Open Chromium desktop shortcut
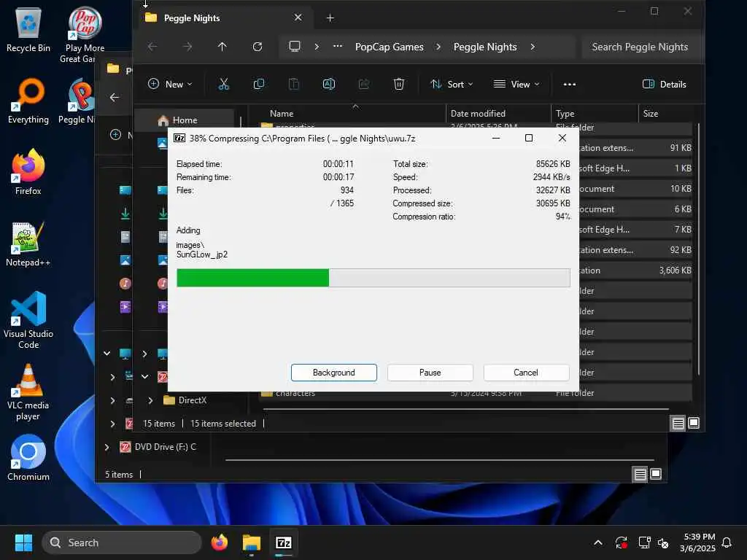 click(28, 458)
